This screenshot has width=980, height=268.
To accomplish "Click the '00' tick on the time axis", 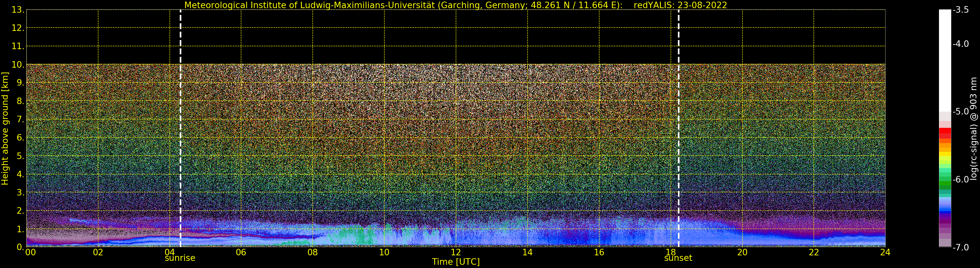I will click(30, 252).
